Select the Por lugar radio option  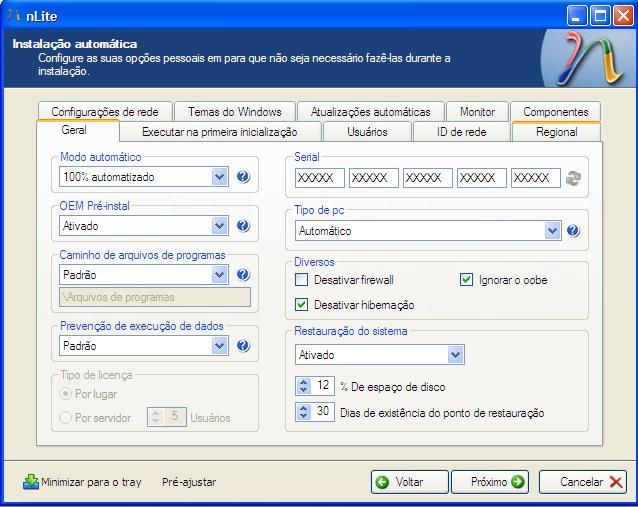(65, 394)
